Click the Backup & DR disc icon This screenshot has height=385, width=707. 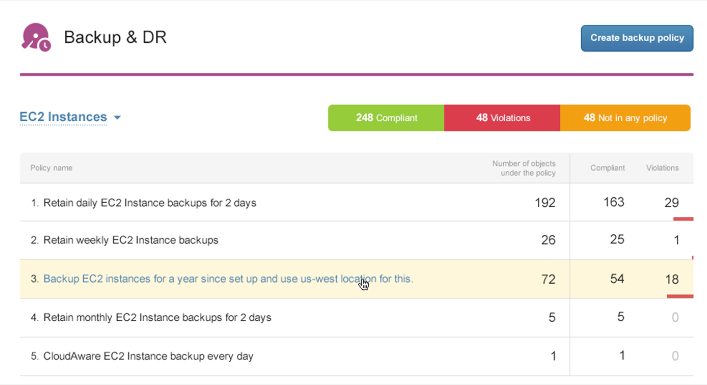pos(36,37)
